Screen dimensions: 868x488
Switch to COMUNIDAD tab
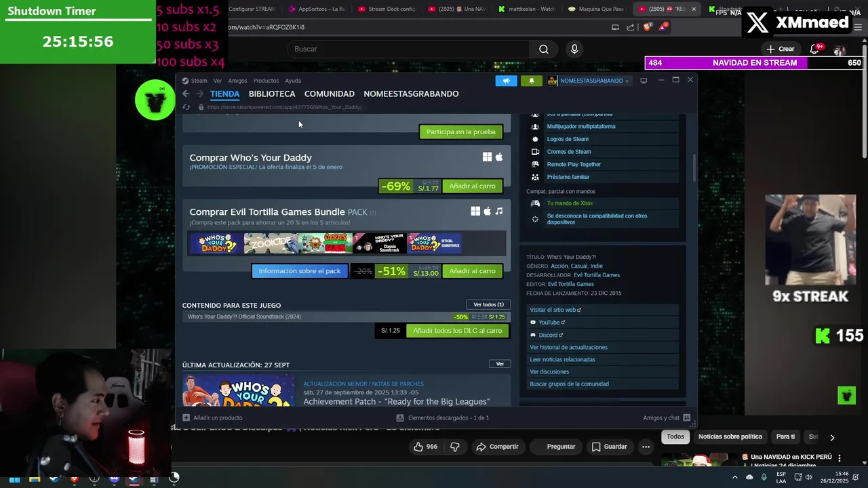pyautogui.click(x=330, y=94)
